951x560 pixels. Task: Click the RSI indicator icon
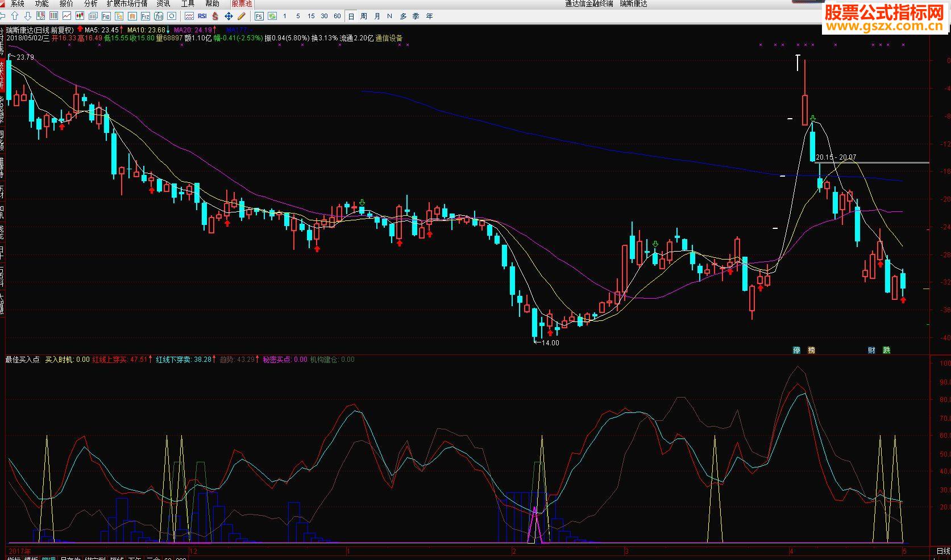point(202,16)
